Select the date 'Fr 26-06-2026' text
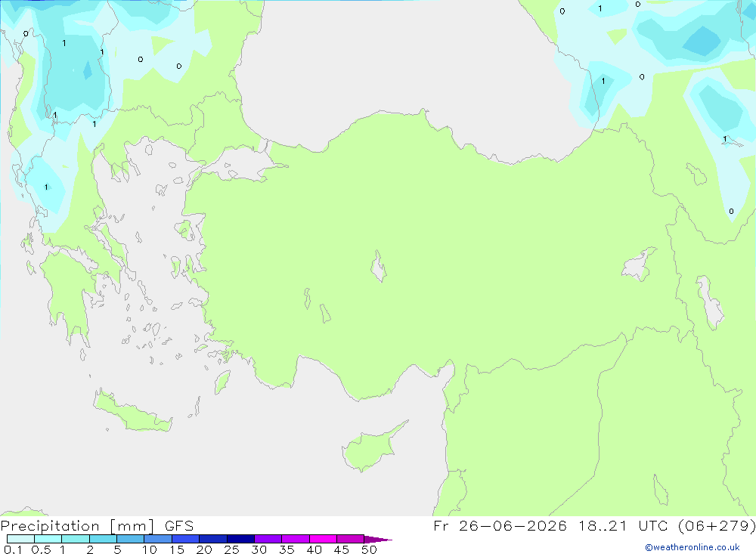The image size is (756, 554). pos(500,526)
